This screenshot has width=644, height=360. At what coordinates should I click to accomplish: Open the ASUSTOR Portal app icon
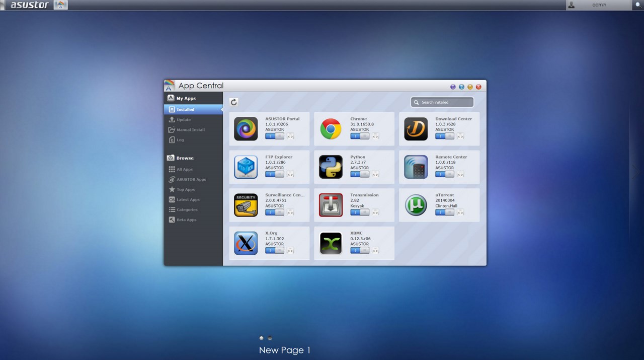pos(246,129)
